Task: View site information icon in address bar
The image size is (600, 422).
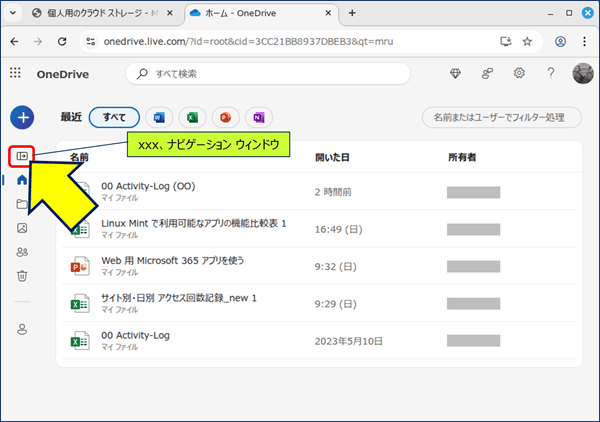Action: tap(91, 41)
